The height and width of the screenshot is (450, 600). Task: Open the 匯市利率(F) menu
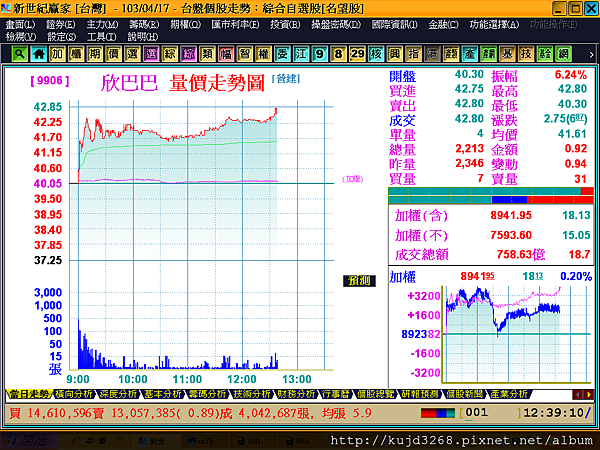235,25
